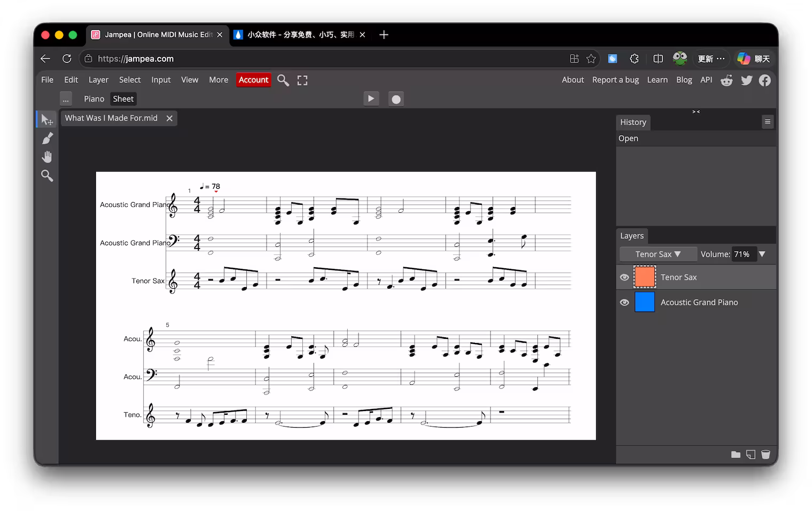Start playback with the play button
The height and width of the screenshot is (511, 812).
[x=371, y=99]
